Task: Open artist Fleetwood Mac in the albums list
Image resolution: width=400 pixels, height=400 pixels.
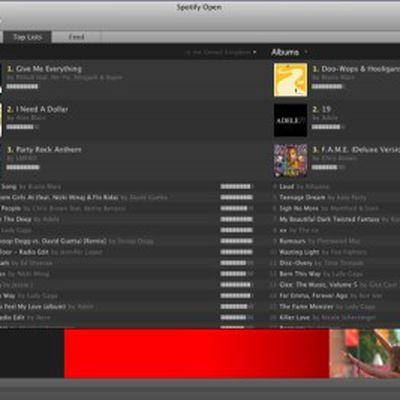Action: tap(337, 241)
